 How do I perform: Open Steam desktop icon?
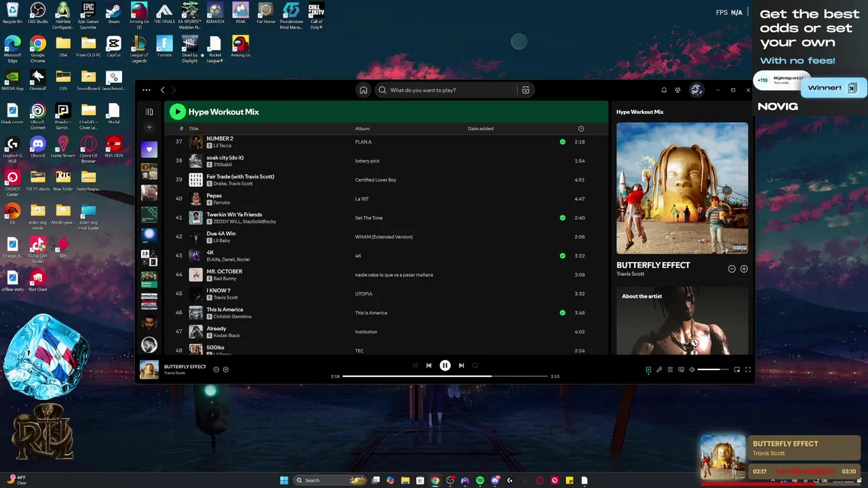point(114,14)
